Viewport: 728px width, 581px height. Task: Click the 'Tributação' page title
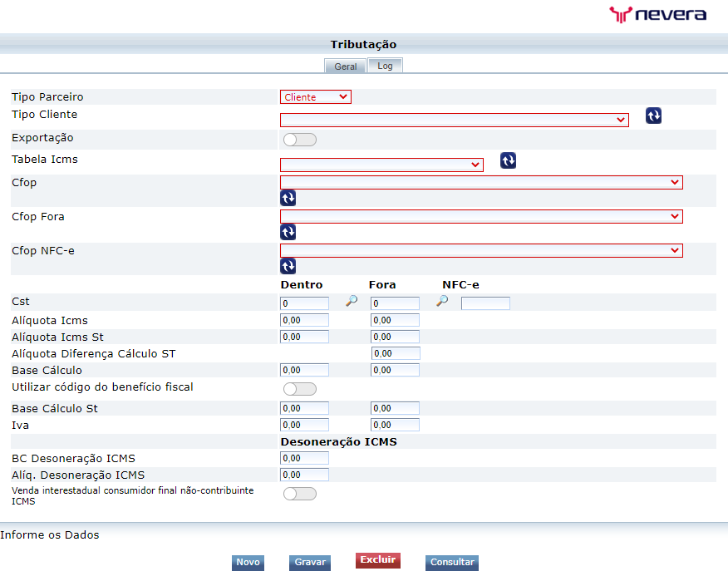tap(363, 45)
